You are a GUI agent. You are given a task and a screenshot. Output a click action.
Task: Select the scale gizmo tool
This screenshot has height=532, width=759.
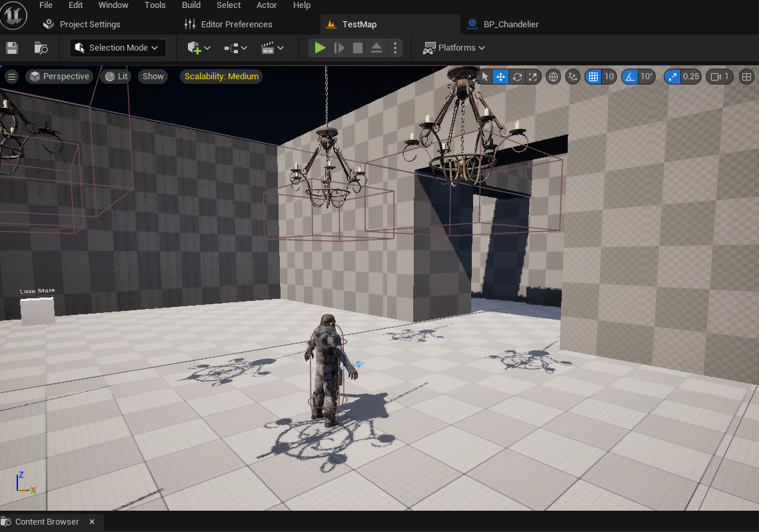tap(532, 77)
